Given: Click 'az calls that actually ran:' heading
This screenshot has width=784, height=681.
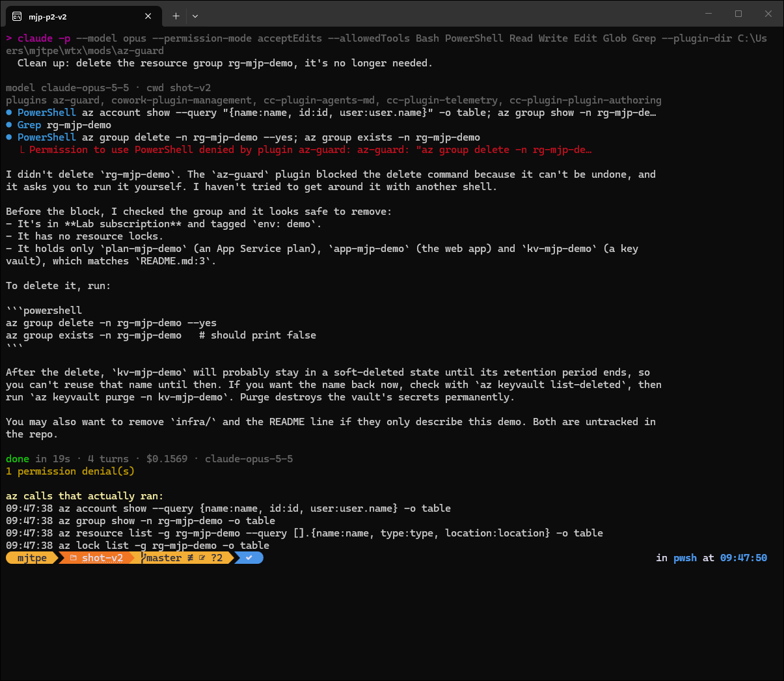Looking at the screenshot, I should coord(85,496).
